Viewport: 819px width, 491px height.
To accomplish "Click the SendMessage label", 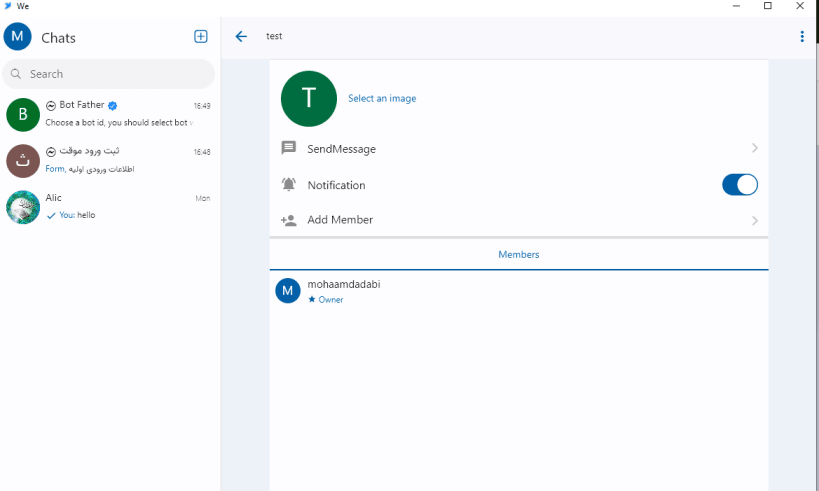I will 342,149.
